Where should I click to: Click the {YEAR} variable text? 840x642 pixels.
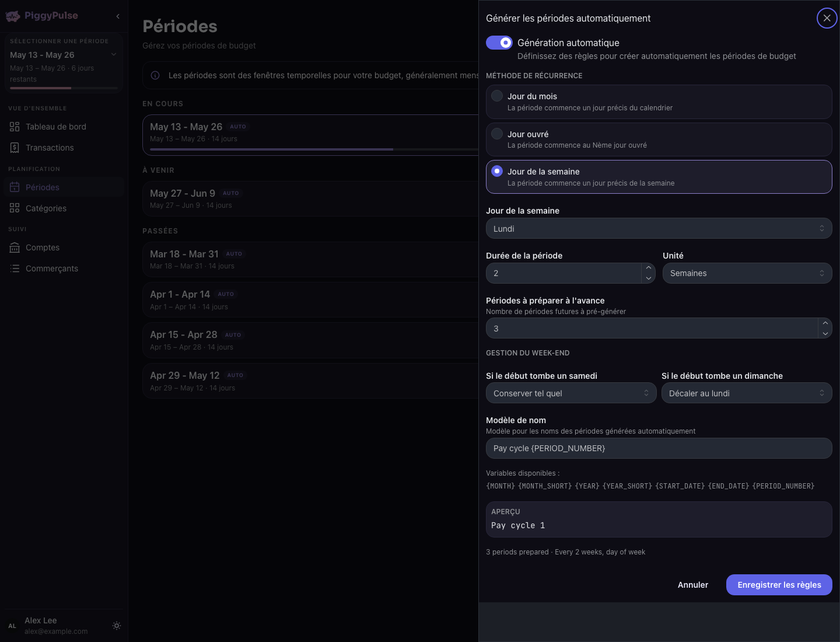[587, 486]
